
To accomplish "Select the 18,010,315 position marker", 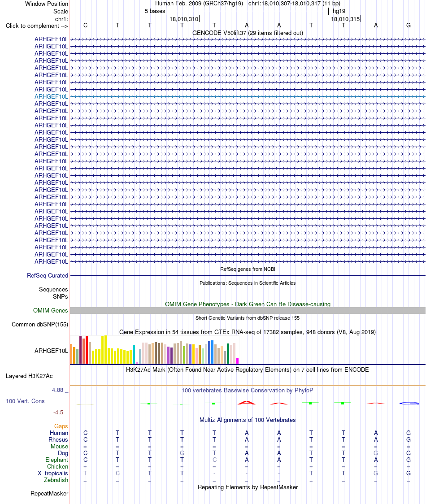I will (x=345, y=19).
